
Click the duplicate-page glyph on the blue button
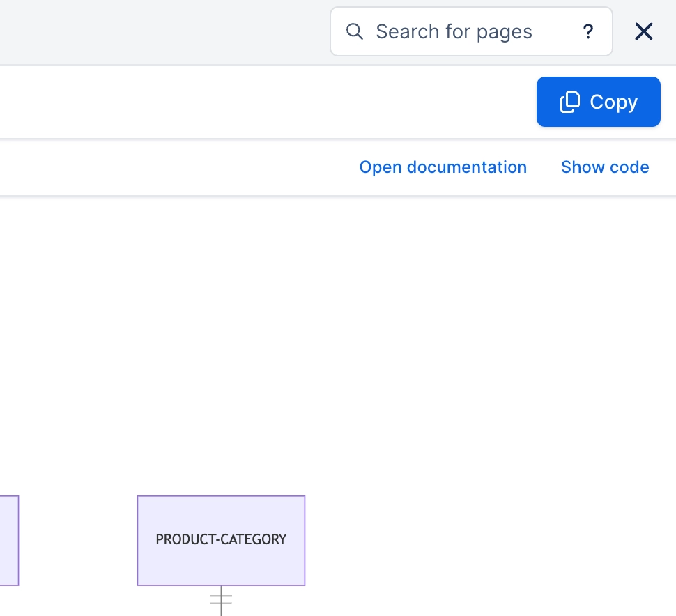click(570, 102)
